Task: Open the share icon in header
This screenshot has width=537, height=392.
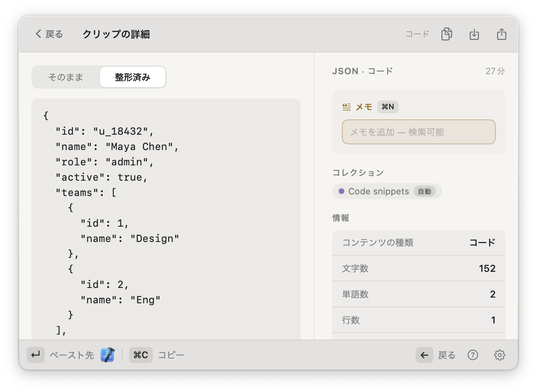Action: [x=502, y=34]
